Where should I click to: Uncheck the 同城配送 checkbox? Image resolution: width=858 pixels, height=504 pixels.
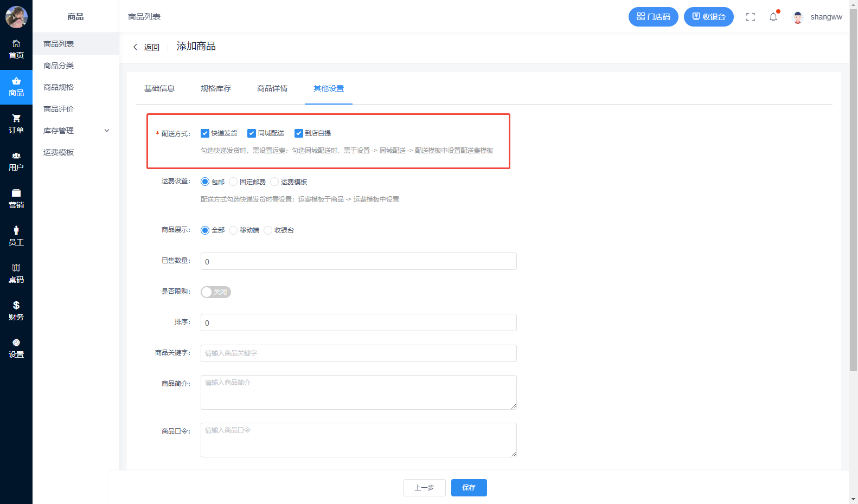252,133
